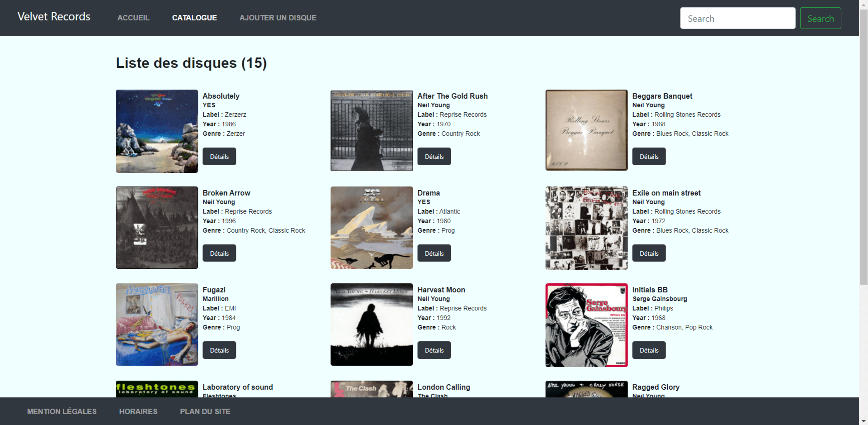
Task: Click the title 'Initials BB'
Action: [650, 290]
